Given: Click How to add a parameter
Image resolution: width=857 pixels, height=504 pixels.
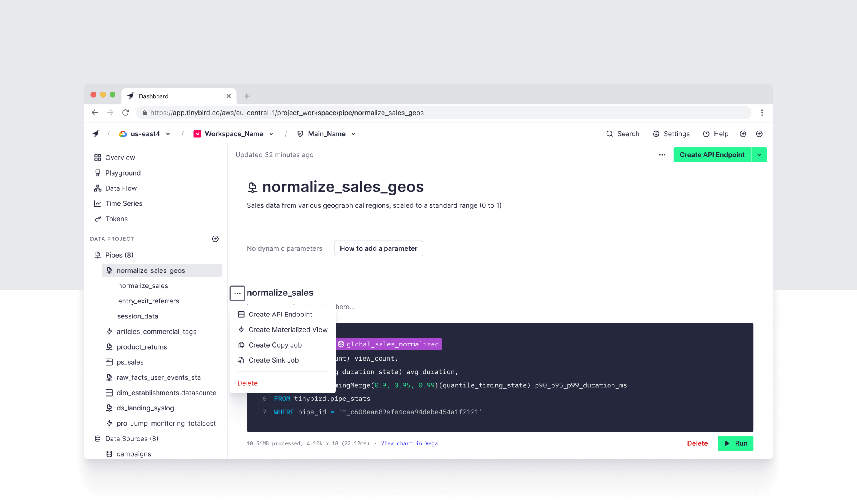Looking at the screenshot, I should 378,248.
